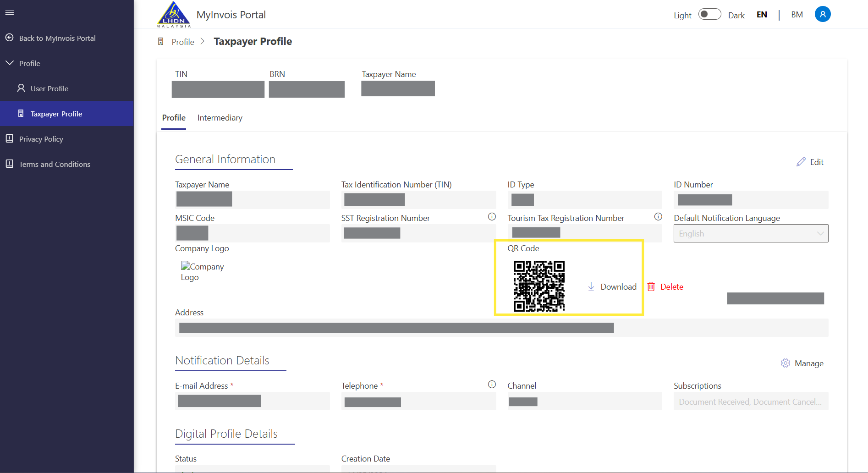Toggle the Light/Dark theme switch
This screenshot has height=473, width=868.
709,14
